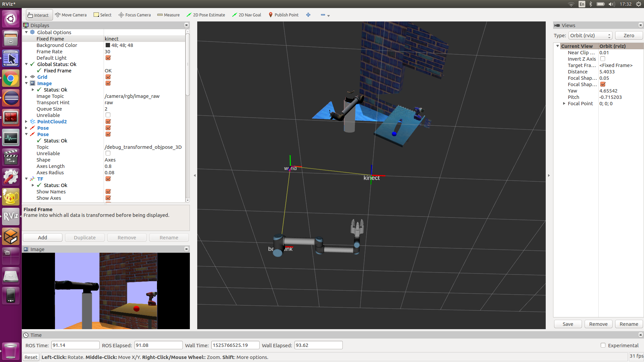Click the Zero view button
The height and width of the screenshot is (362, 644).
tap(629, 36)
